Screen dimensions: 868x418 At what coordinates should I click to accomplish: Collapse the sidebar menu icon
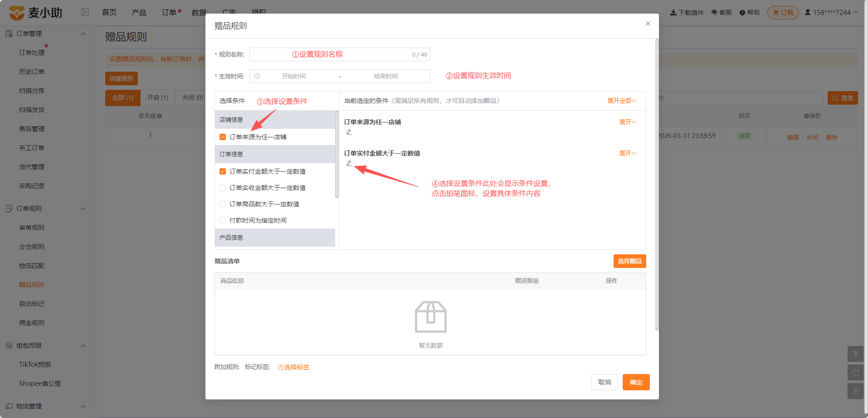[85, 12]
